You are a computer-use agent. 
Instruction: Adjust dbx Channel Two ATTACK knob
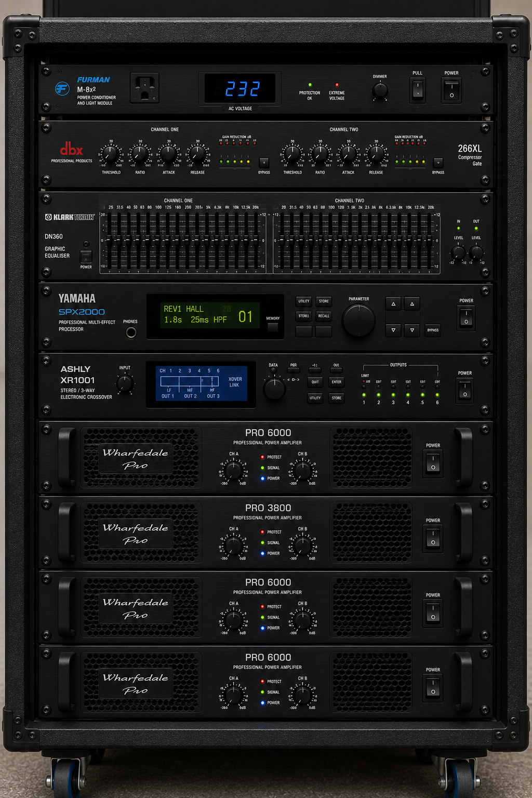point(348,154)
